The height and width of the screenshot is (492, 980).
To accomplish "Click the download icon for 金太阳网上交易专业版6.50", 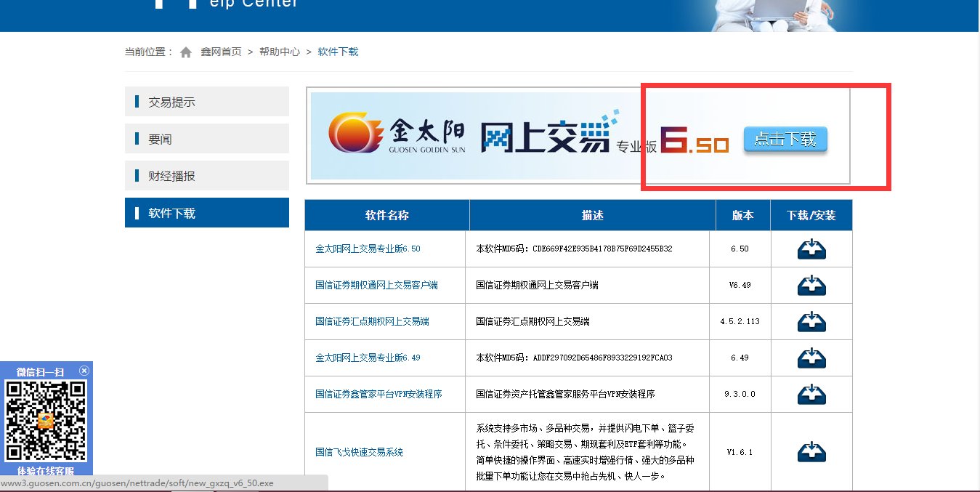I will [811, 249].
